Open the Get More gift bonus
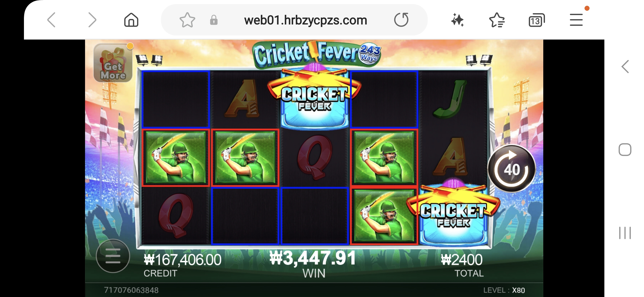The image size is (644, 297). pyautogui.click(x=113, y=63)
